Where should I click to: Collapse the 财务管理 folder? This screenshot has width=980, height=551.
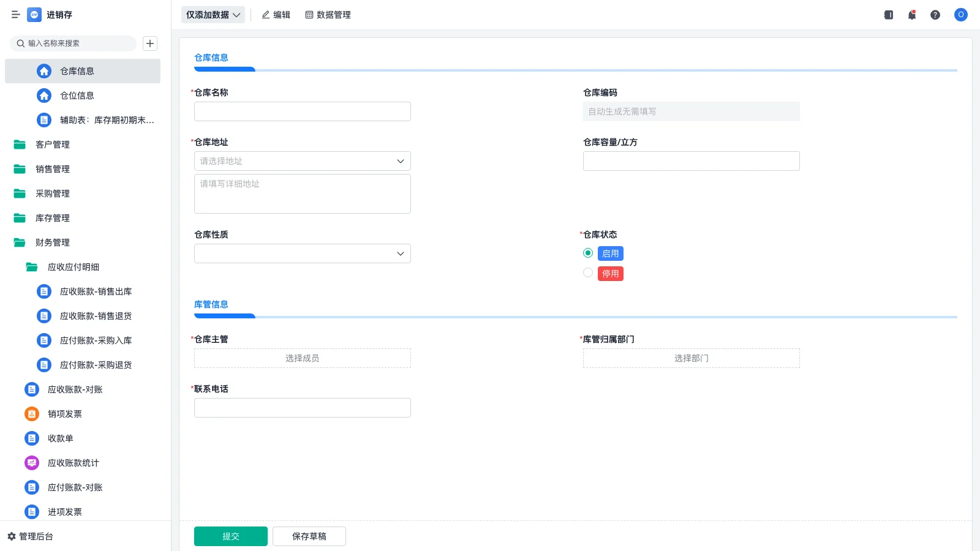(83, 242)
